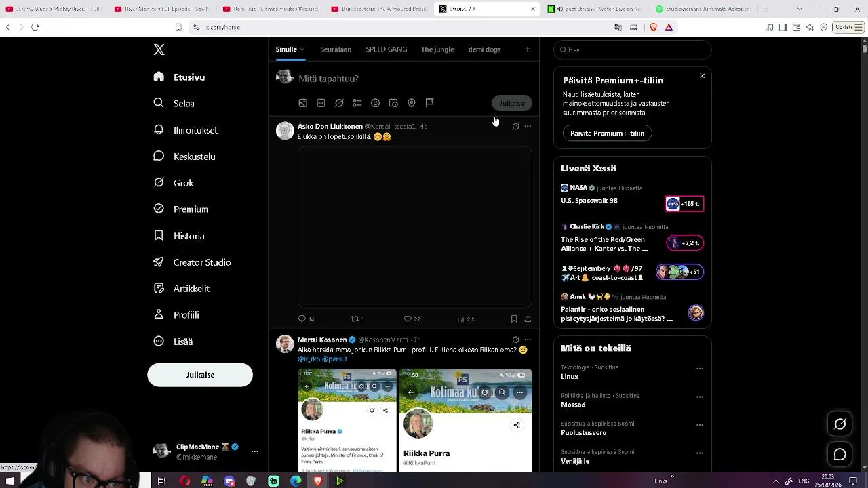Viewport: 868px width, 488px height.
Task: Open the GIF picker in the composer
Action: pos(321,103)
